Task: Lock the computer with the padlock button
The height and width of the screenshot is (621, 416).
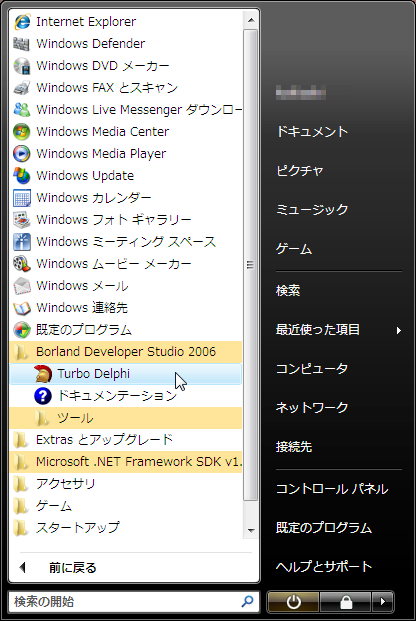Action: click(x=346, y=602)
